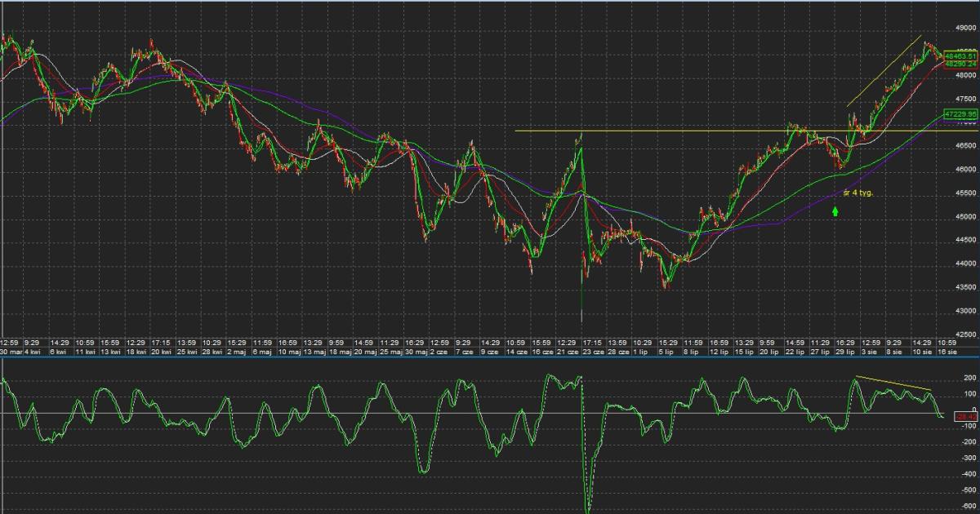This screenshot has height=514, width=980.
Task: Select the 'śr 4 tyg.' yellow annotation text
Action: pos(857,193)
